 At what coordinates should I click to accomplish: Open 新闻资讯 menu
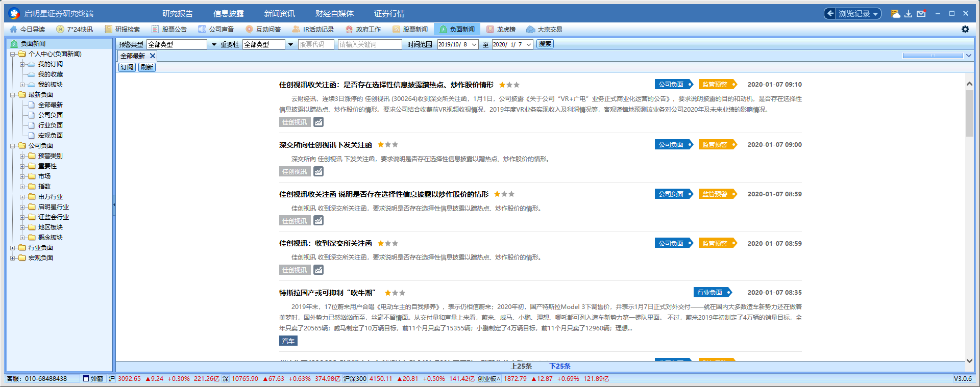click(280, 14)
